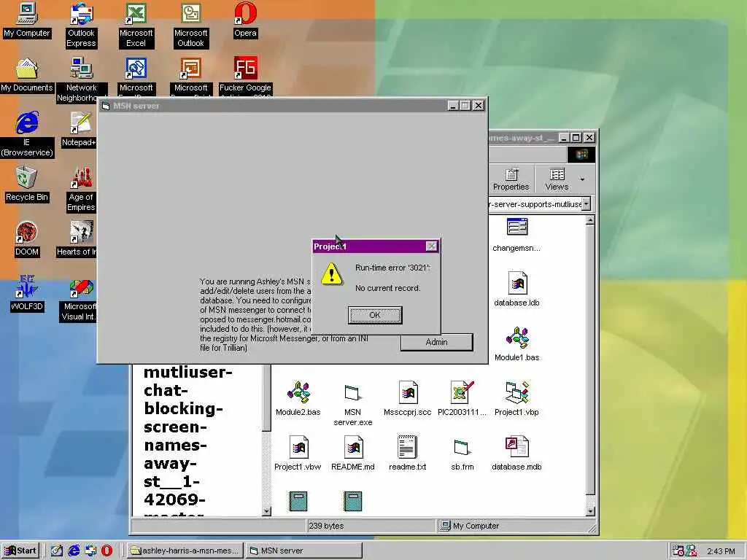Click Opera quick launch icon in taskbar
Image resolution: width=747 pixels, height=560 pixels.
[x=107, y=551]
